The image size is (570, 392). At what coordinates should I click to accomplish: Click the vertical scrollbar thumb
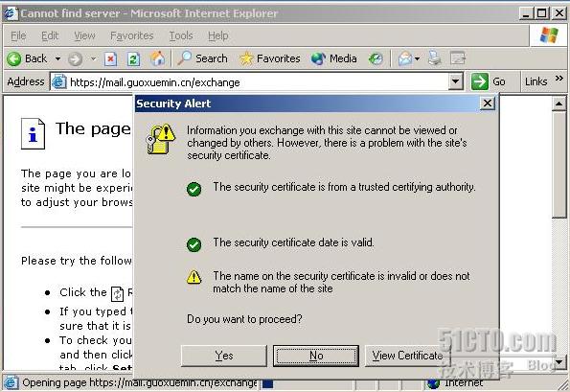pos(559,164)
